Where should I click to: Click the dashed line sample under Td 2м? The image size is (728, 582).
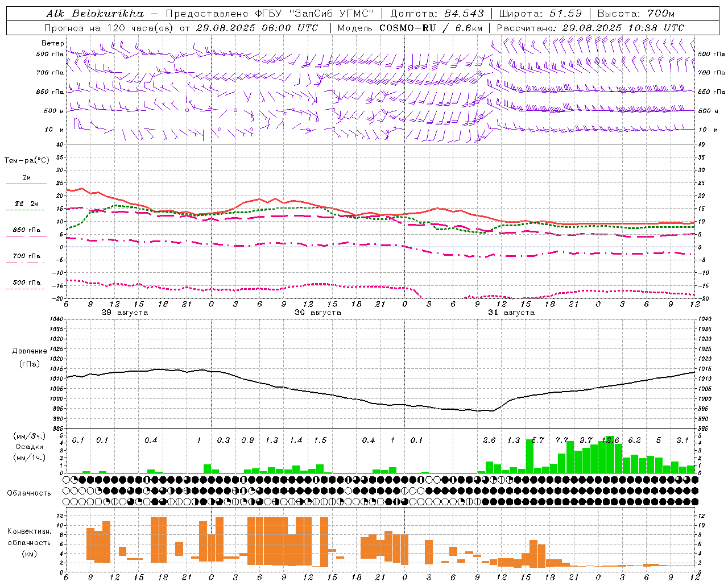[x=26, y=210]
